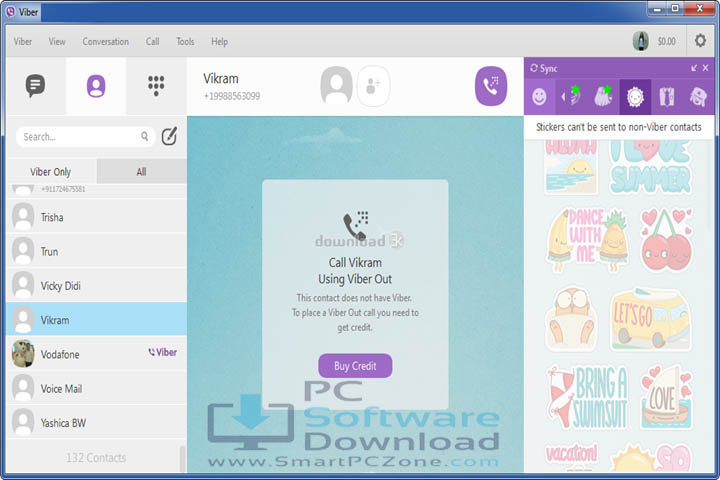Choose the Bring a Swimsuit sticker

point(587,397)
